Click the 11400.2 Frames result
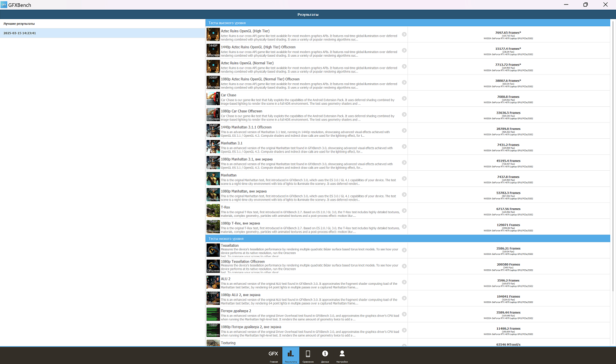 point(508,328)
